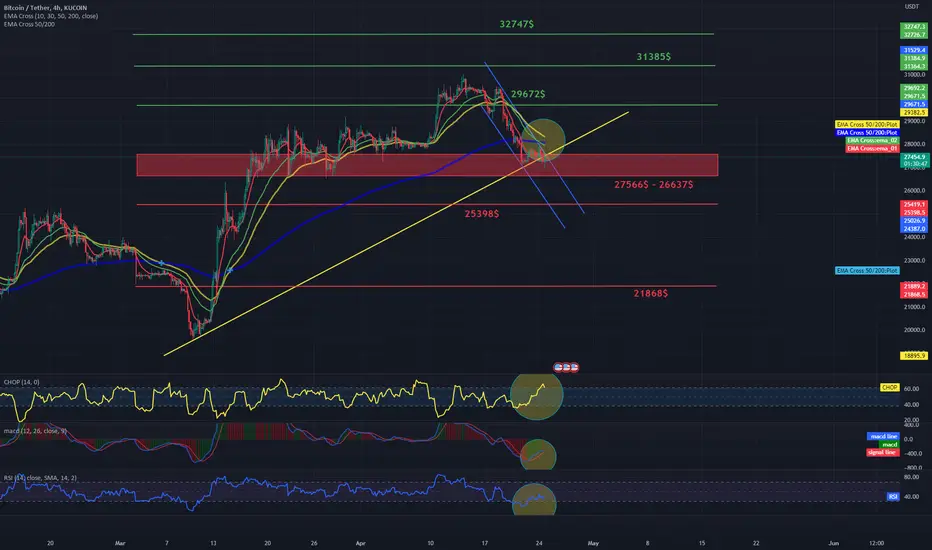
Task: Click the green EMA Cross:ema_02 axis label
Action: click(x=872, y=140)
